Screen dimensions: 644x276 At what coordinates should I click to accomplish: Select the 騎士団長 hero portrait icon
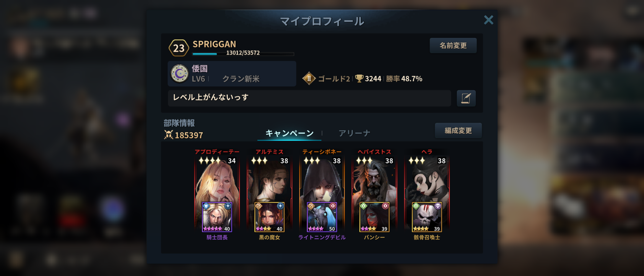[217, 217]
